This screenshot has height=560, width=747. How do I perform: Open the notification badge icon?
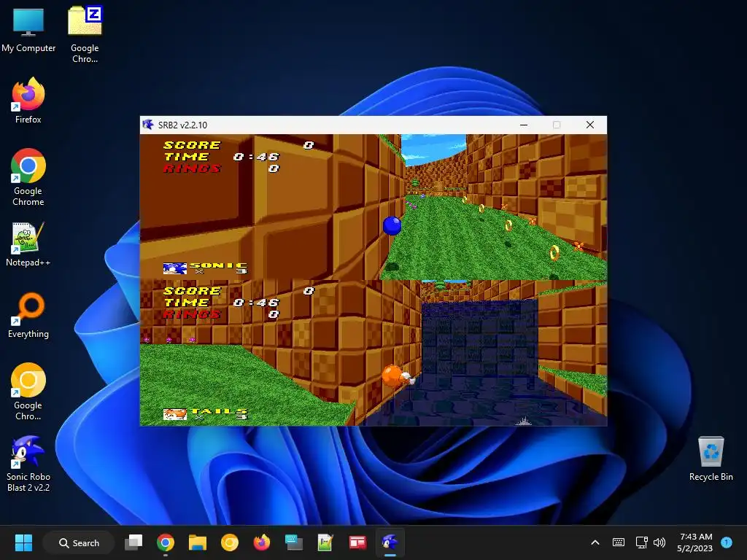coord(727,542)
